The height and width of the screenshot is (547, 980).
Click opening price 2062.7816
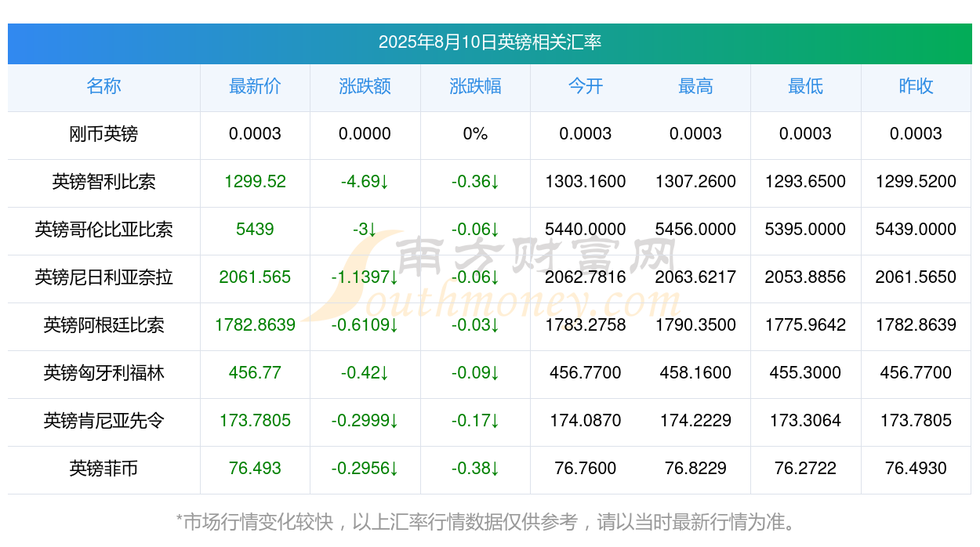click(586, 277)
